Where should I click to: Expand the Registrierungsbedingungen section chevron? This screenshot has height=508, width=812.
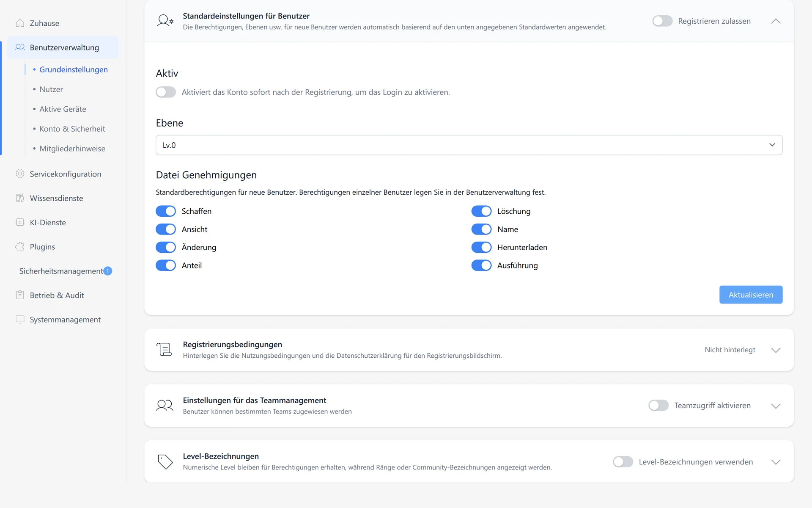[776, 350]
